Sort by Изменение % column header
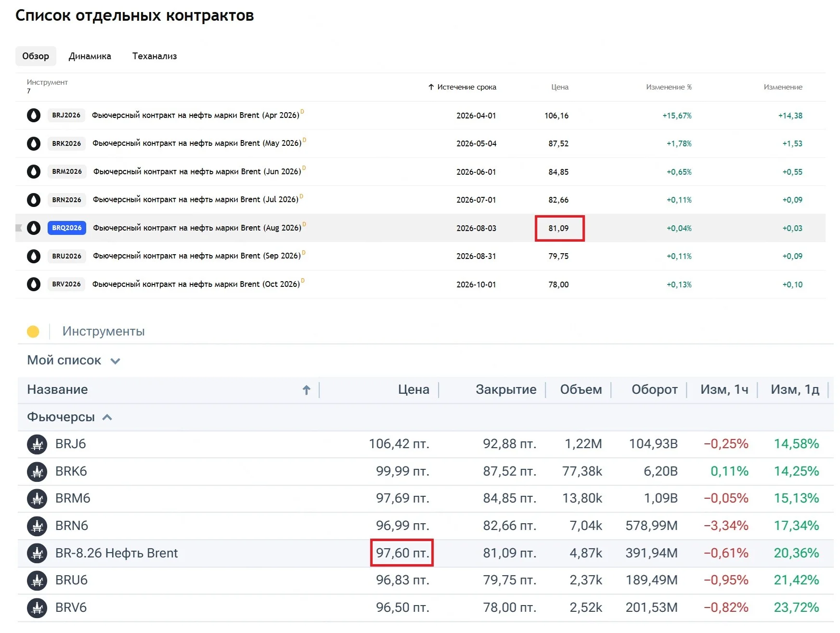The width and height of the screenshot is (840, 633). [x=669, y=87]
